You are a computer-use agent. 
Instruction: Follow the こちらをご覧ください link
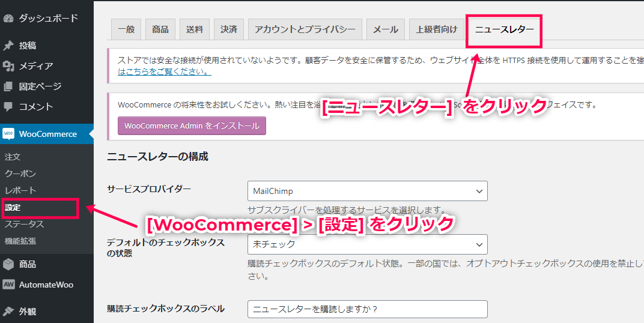(164, 72)
